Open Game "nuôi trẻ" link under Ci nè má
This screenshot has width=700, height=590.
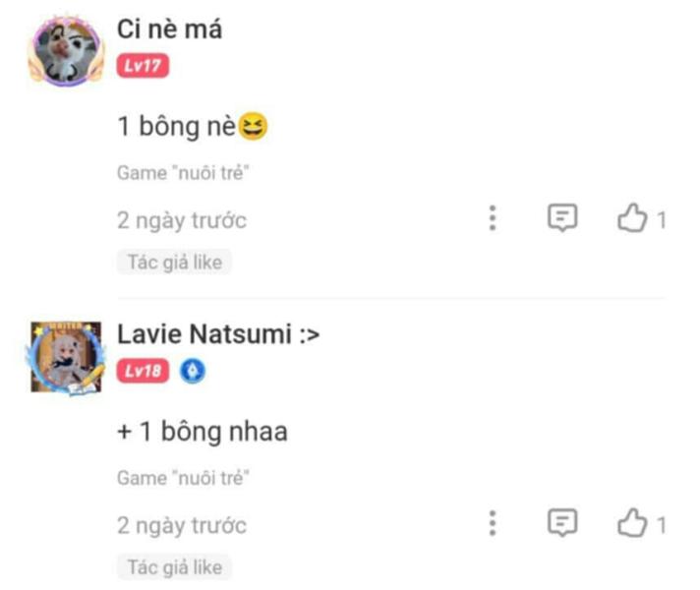click(184, 173)
